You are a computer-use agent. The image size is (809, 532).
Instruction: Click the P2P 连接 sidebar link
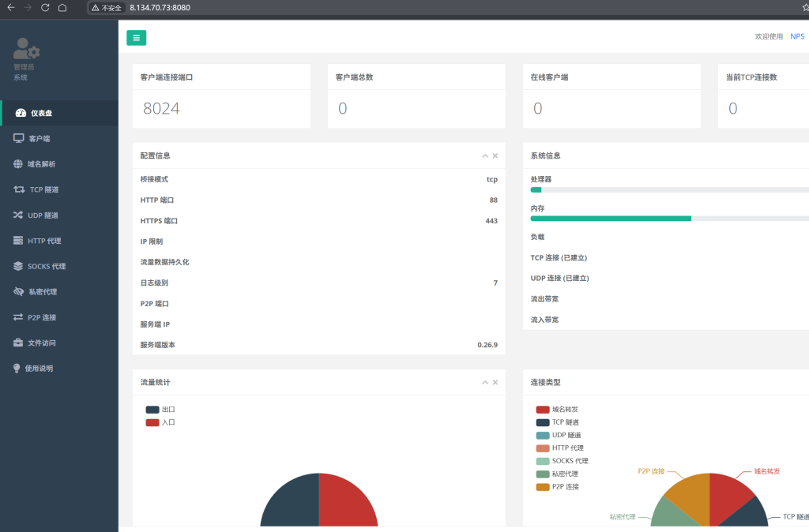[42, 317]
